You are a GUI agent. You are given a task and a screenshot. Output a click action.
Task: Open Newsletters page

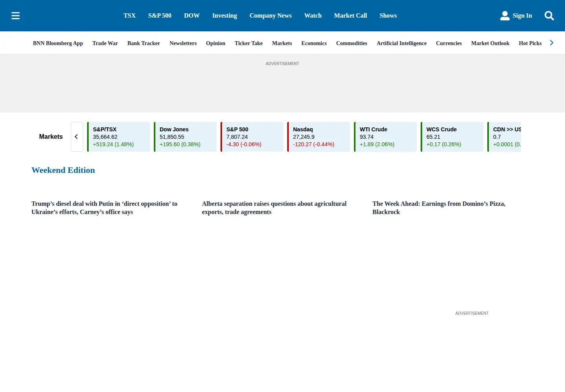pyautogui.click(x=183, y=43)
